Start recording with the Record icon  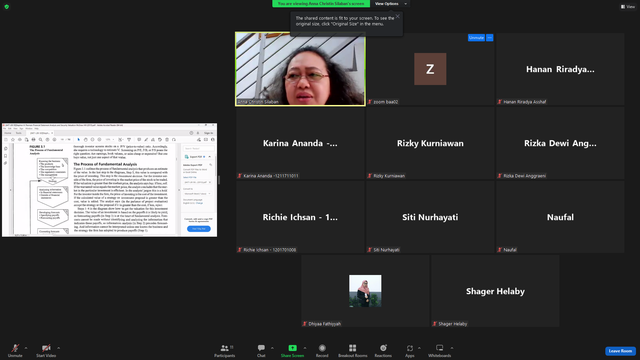322,348
